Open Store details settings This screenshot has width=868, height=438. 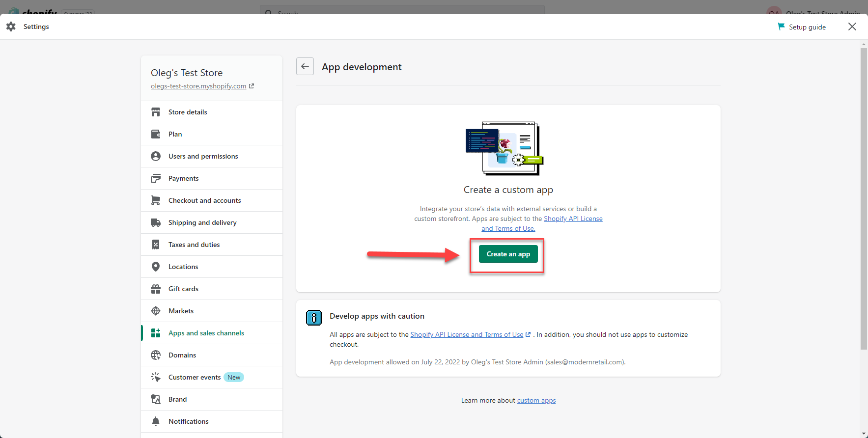pos(212,112)
